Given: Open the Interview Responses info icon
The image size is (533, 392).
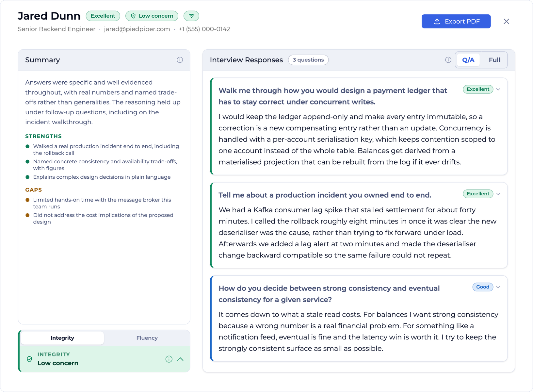Looking at the screenshot, I should [448, 60].
